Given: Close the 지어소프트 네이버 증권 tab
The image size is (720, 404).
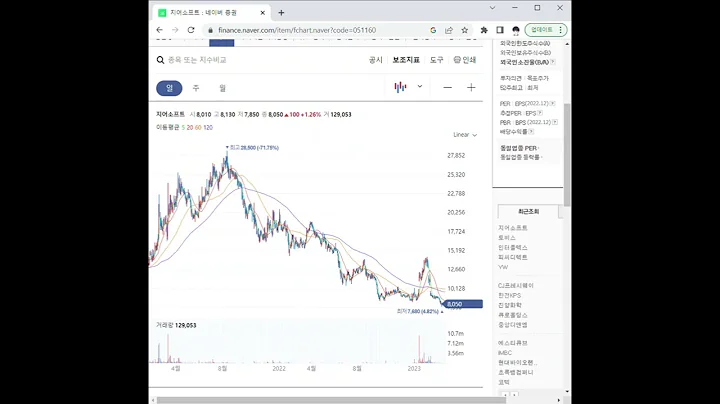Looking at the screenshot, I should (x=263, y=13).
